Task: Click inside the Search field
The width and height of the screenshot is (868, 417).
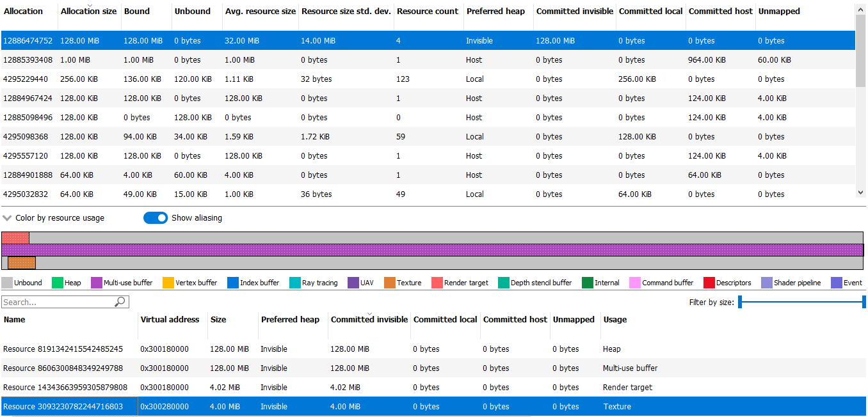Action: (58, 301)
